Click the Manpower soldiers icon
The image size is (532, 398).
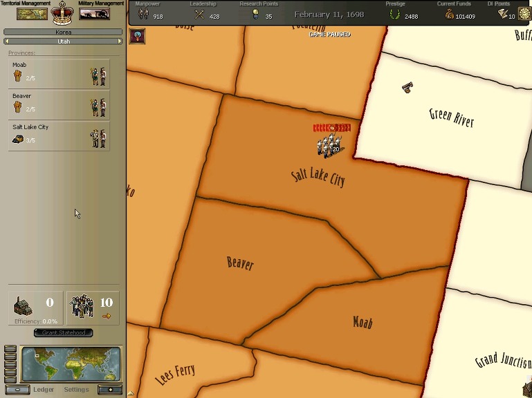click(x=143, y=15)
